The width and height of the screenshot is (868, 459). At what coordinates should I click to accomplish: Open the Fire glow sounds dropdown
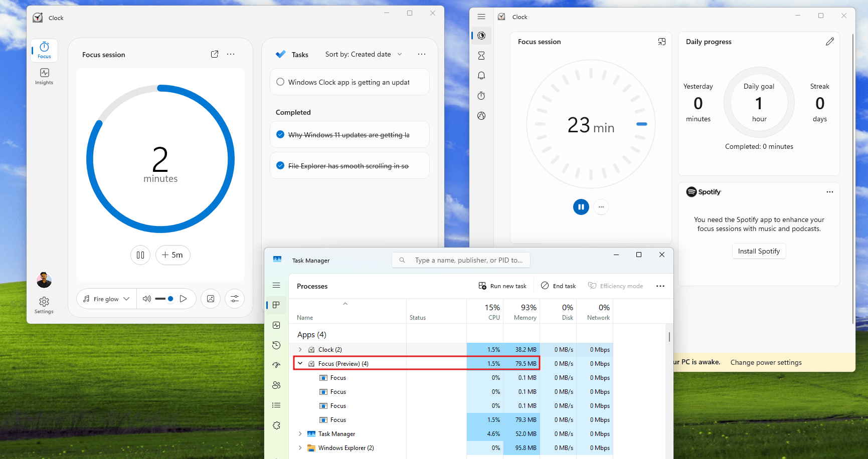(x=106, y=298)
